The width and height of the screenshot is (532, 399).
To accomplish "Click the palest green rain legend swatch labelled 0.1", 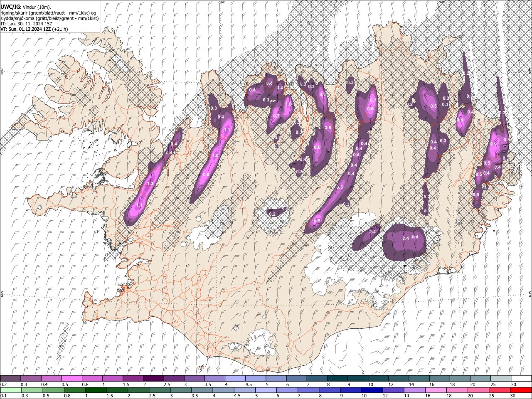I will tap(11, 390).
